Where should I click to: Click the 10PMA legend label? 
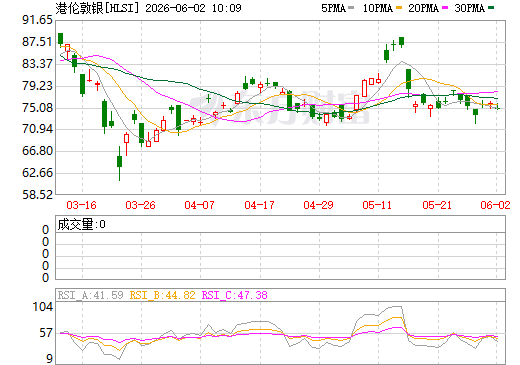pos(378,8)
